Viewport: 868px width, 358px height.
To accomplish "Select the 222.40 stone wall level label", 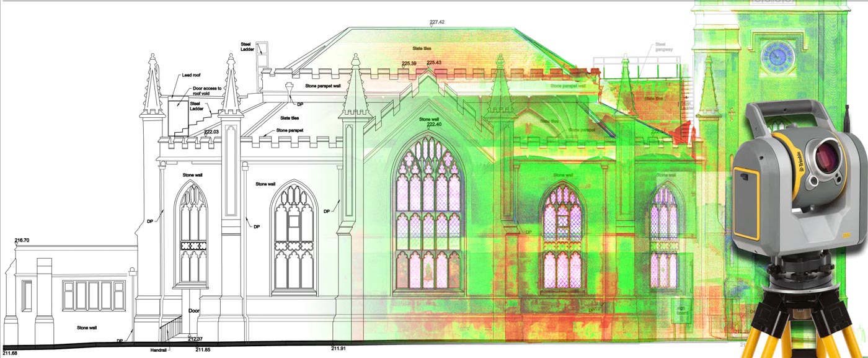I will 434,124.
